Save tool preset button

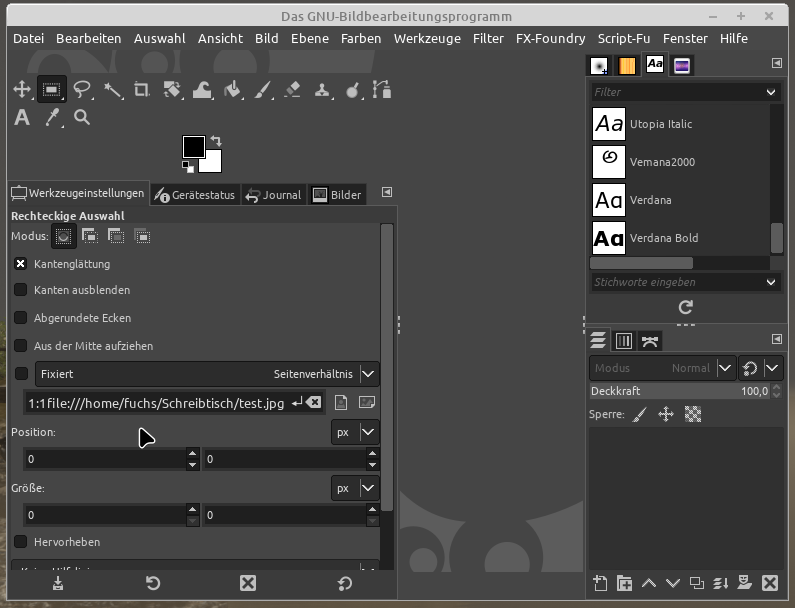tap(58, 583)
